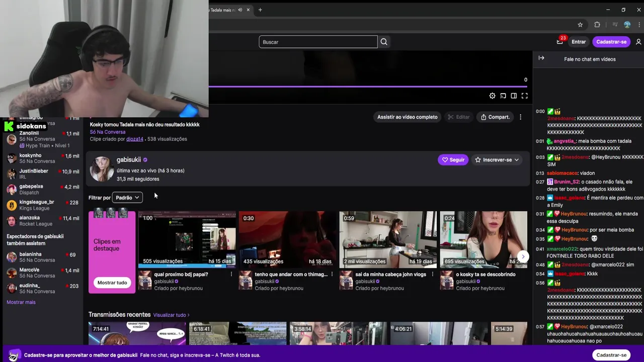Click Assistir ao vídeo completo
This screenshot has width=644, height=362.
point(408,117)
